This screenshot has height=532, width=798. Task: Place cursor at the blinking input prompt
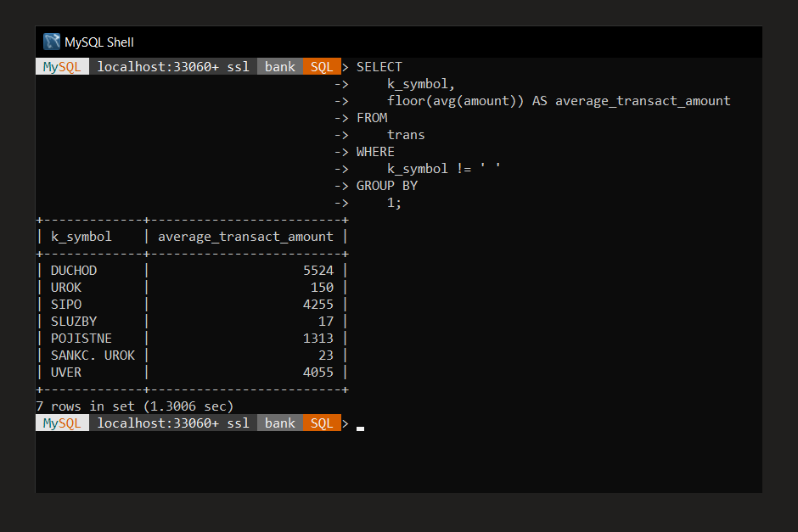pos(358,429)
